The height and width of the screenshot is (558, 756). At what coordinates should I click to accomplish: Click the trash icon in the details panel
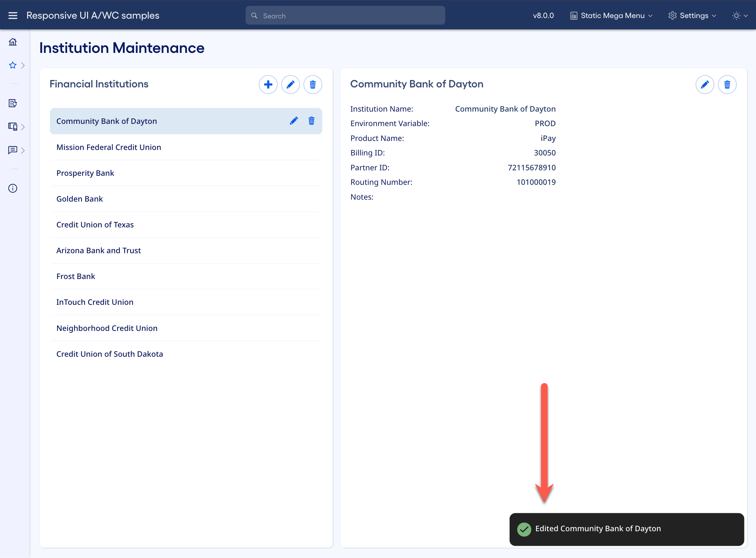tap(727, 85)
